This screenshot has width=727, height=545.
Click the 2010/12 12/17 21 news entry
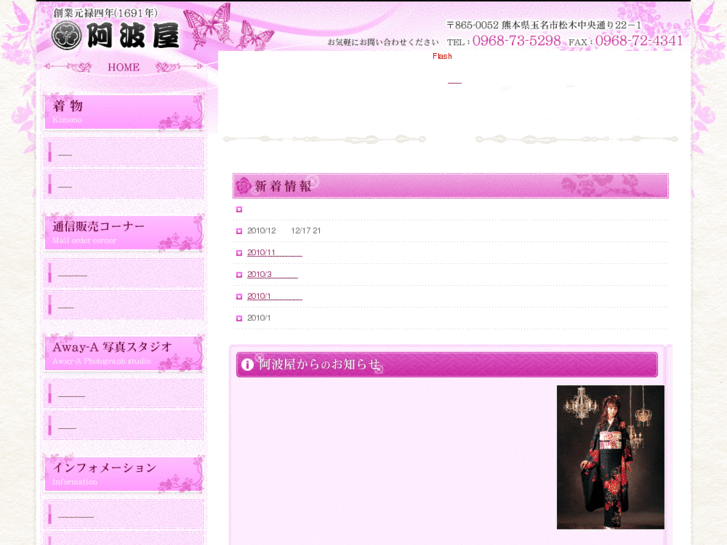pos(284,231)
